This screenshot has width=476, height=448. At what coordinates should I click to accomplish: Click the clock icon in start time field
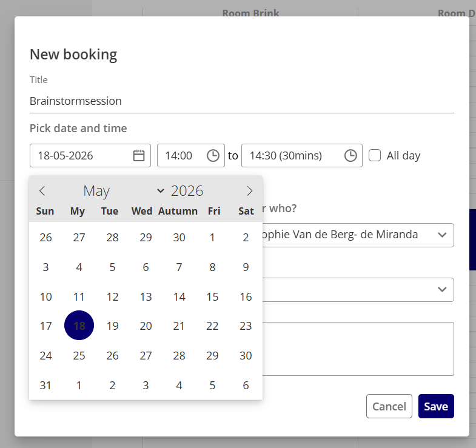coord(213,155)
